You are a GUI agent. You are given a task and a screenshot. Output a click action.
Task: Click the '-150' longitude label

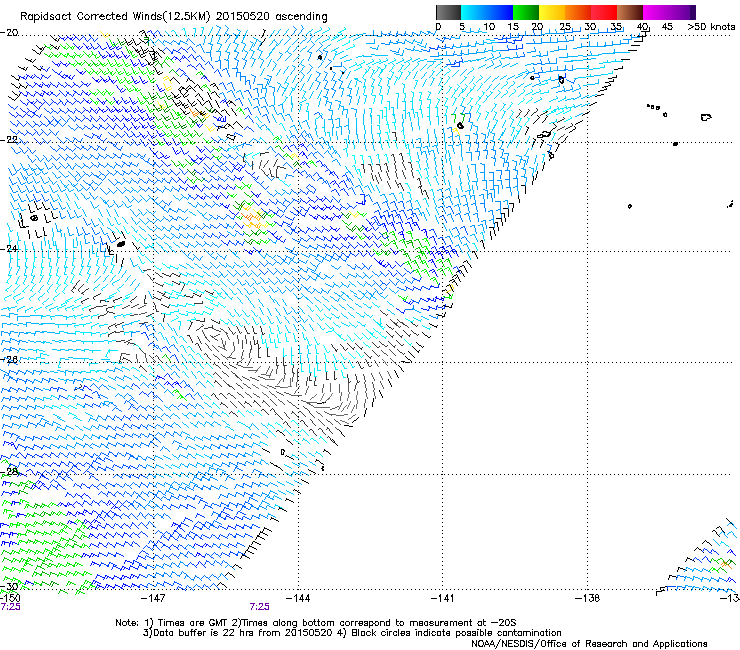pyautogui.click(x=10, y=598)
